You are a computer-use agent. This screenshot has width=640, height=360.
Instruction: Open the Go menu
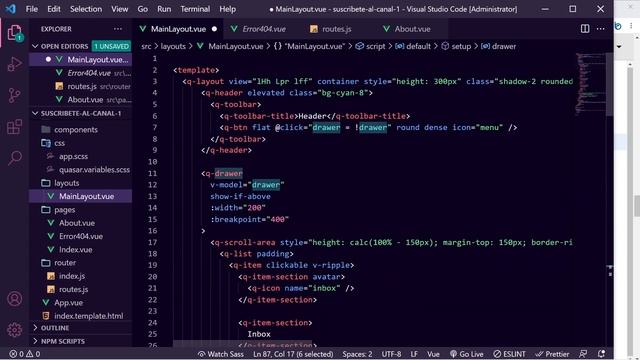(x=142, y=9)
